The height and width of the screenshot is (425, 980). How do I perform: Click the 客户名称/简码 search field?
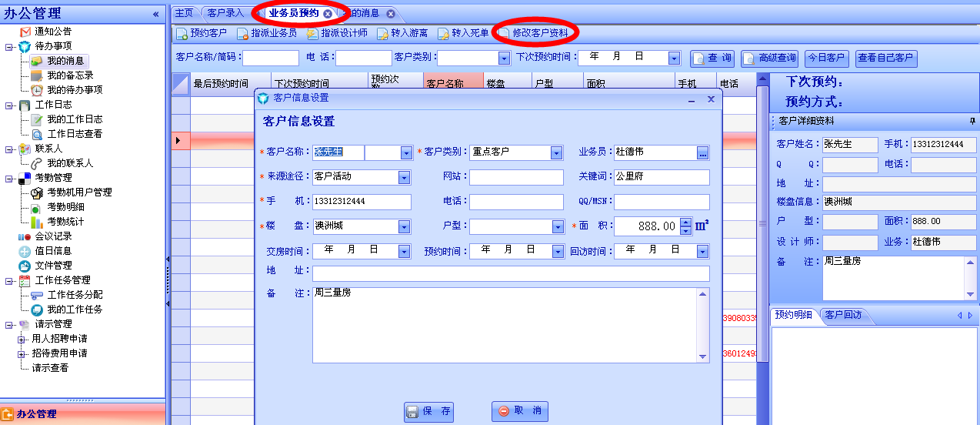pyautogui.click(x=271, y=58)
